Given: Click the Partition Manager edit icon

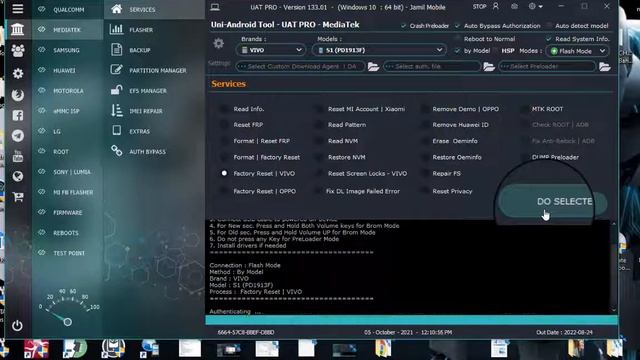Looking at the screenshot, I should coord(116,69).
